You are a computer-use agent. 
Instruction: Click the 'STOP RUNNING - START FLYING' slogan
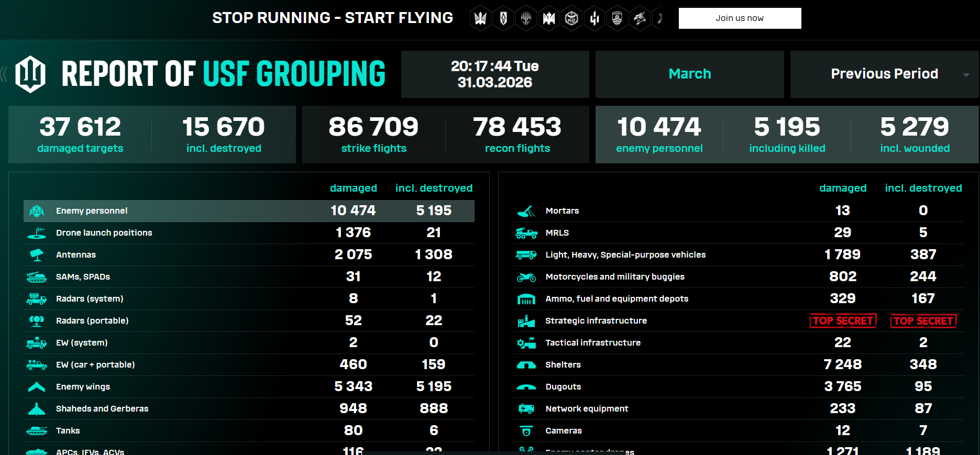point(333,18)
